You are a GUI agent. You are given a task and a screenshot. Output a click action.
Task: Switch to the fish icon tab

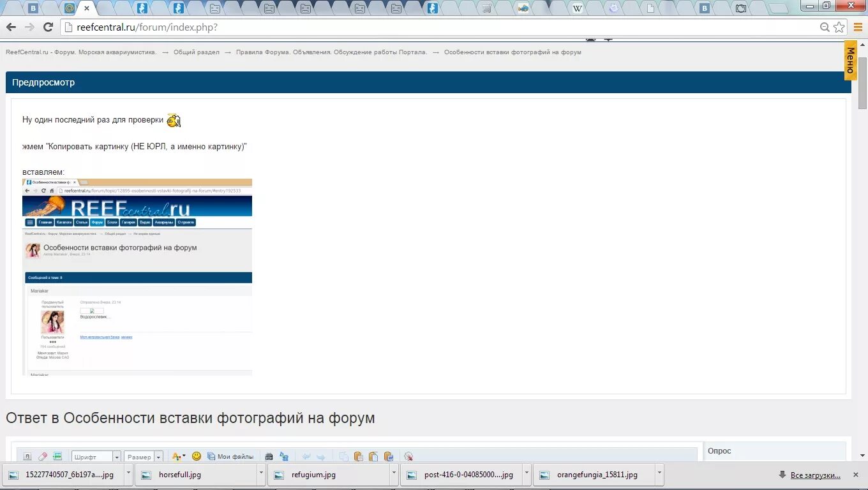(x=523, y=8)
